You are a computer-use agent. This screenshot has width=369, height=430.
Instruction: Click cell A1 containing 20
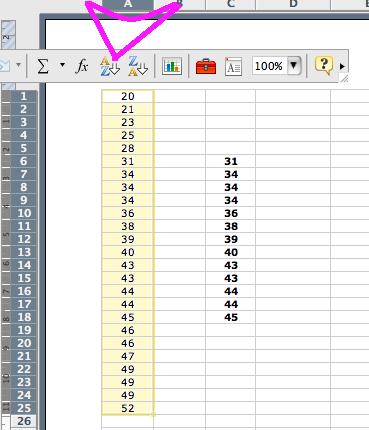[128, 96]
